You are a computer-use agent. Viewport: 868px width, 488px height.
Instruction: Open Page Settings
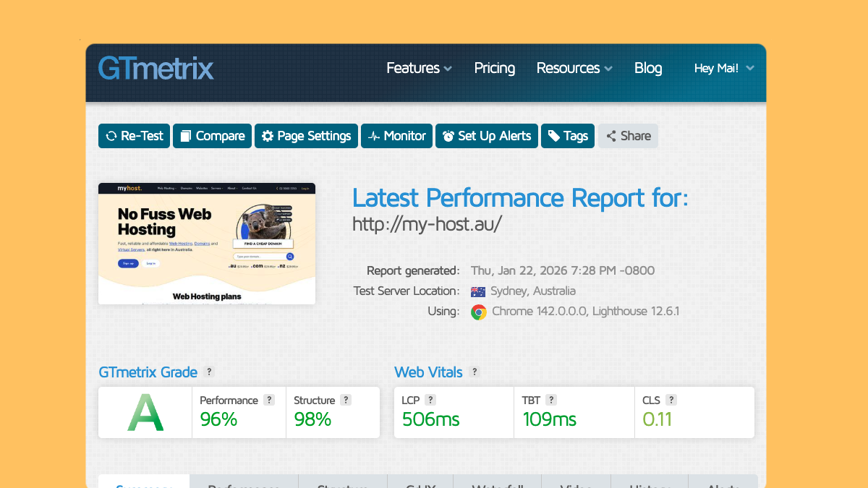click(x=306, y=136)
